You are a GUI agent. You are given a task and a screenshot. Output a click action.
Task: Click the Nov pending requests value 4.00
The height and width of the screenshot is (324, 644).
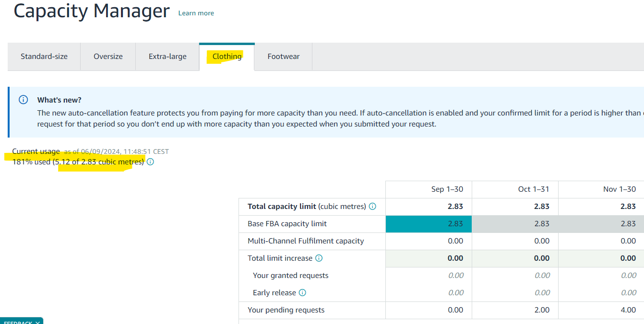[628, 310]
